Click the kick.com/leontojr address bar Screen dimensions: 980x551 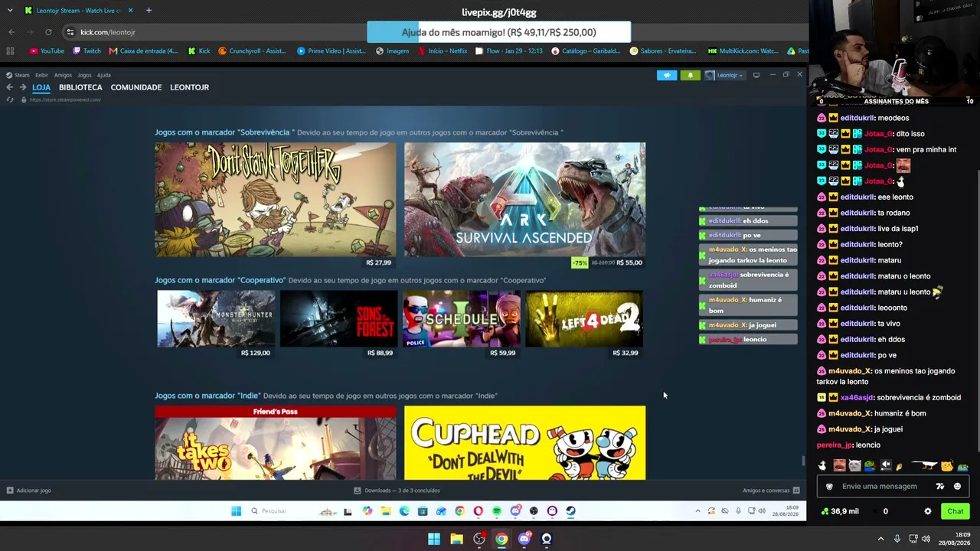(107, 32)
